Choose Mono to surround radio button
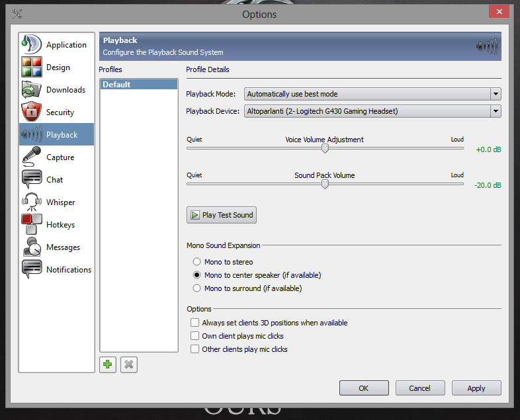Viewport: 520px width, 420px height. tap(196, 288)
